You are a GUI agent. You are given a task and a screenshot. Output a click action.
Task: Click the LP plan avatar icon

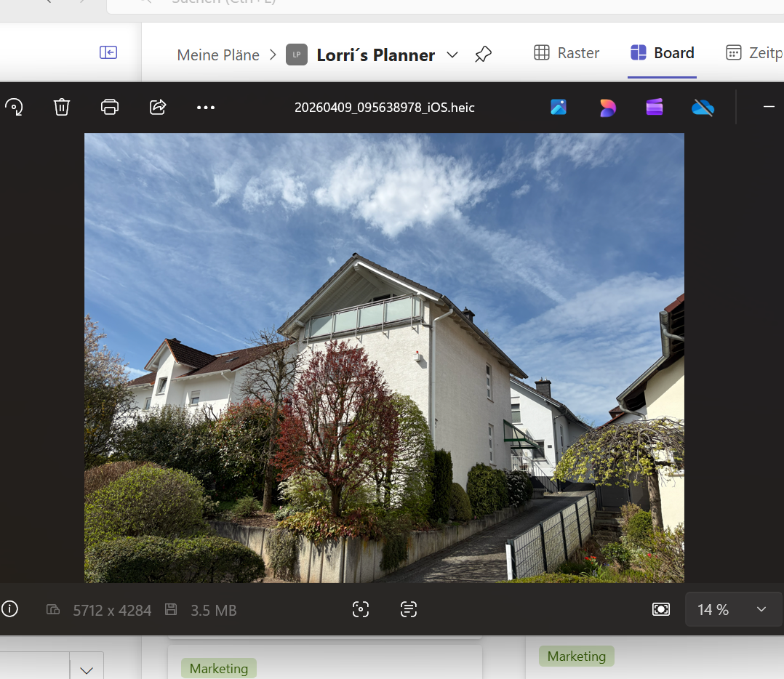click(297, 55)
